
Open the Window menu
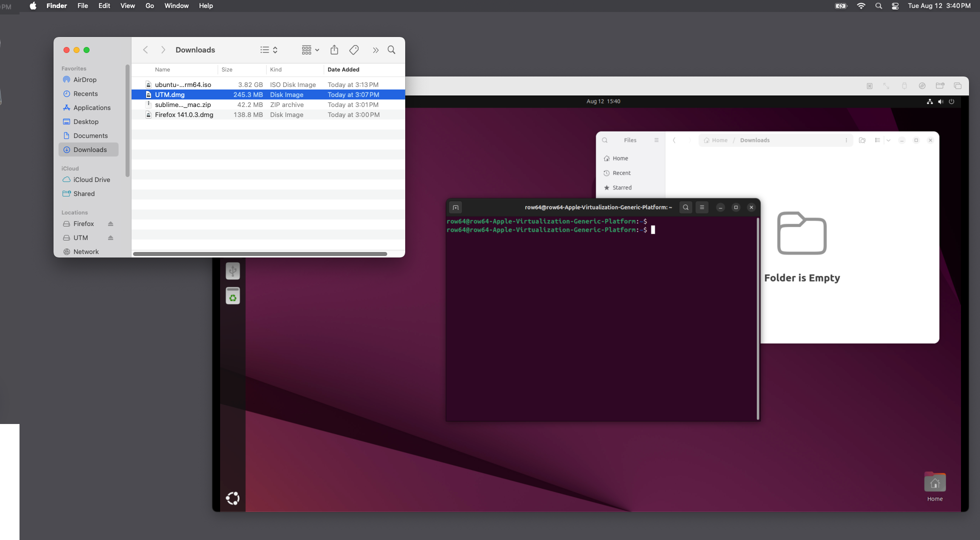[177, 6]
